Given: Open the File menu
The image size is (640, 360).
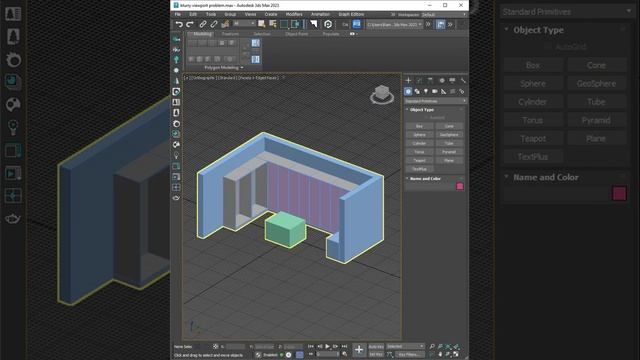Looking at the screenshot, I should pos(178,14).
